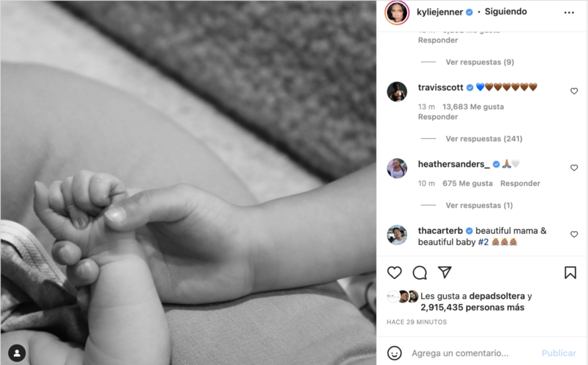Share post via paper plane icon
This screenshot has height=365, width=588.
point(445,272)
